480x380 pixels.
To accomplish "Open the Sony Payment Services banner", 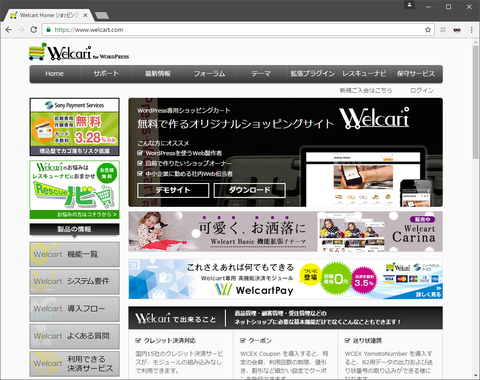I will (x=74, y=127).
